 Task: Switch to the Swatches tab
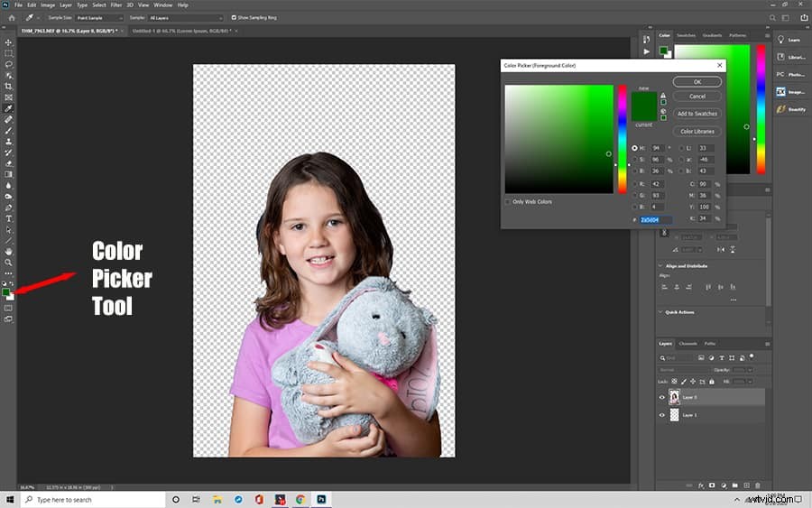[687, 35]
